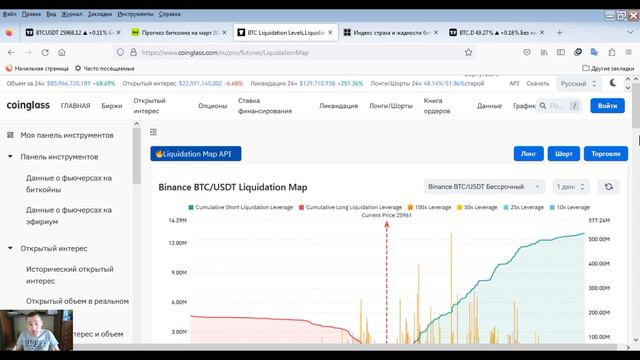The image size is (640, 360).
Task: Open Открытый интерес nav menu
Action: point(149,106)
